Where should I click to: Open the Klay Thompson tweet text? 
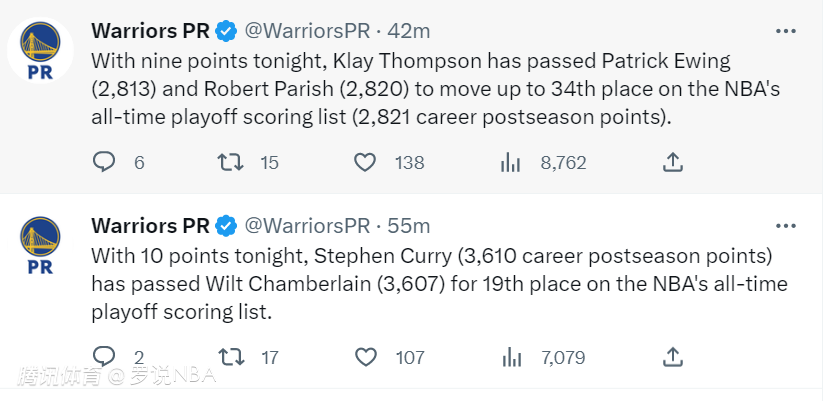tap(436, 89)
